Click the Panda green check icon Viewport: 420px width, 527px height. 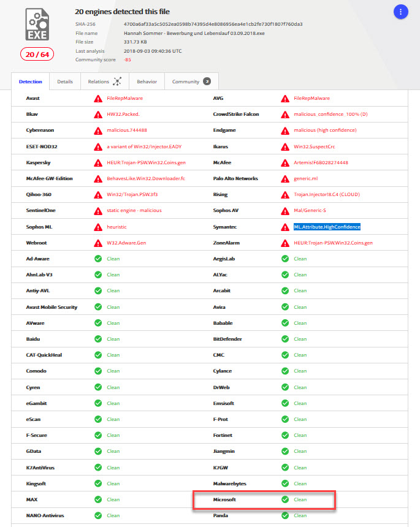pos(285,515)
